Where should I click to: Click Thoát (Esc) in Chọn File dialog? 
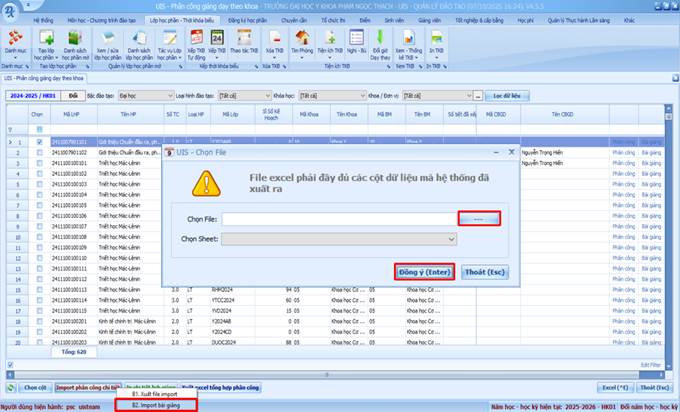(484, 272)
